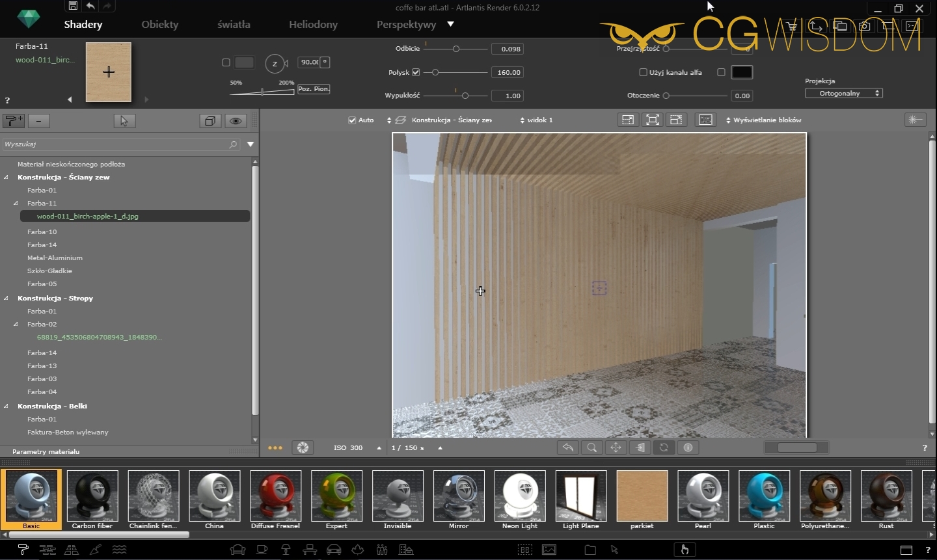
Task: Open the Projekcja Ortogonalny dropdown
Action: pyautogui.click(x=843, y=94)
